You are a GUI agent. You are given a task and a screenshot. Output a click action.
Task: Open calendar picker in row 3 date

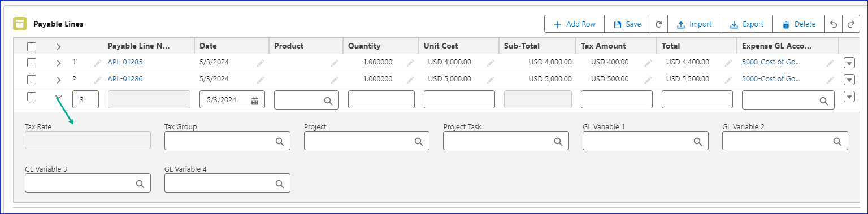tap(255, 101)
